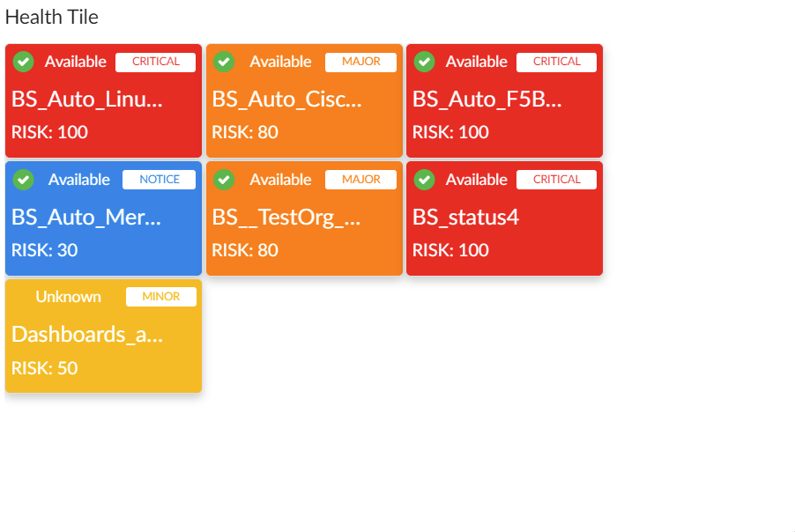The height and width of the screenshot is (532, 795).
Task: Click Unknown status on yellow tile
Action: coord(68,297)
